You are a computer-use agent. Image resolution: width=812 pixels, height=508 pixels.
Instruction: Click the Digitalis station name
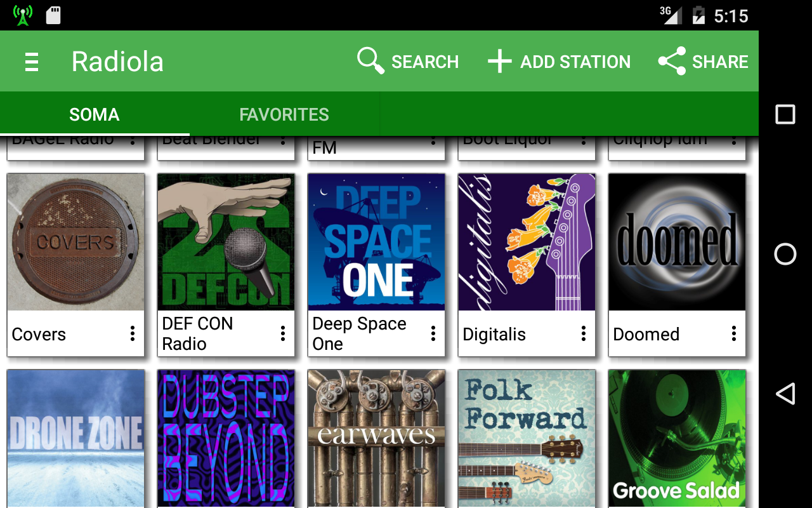pyautogui.click(x=494, y=335)
